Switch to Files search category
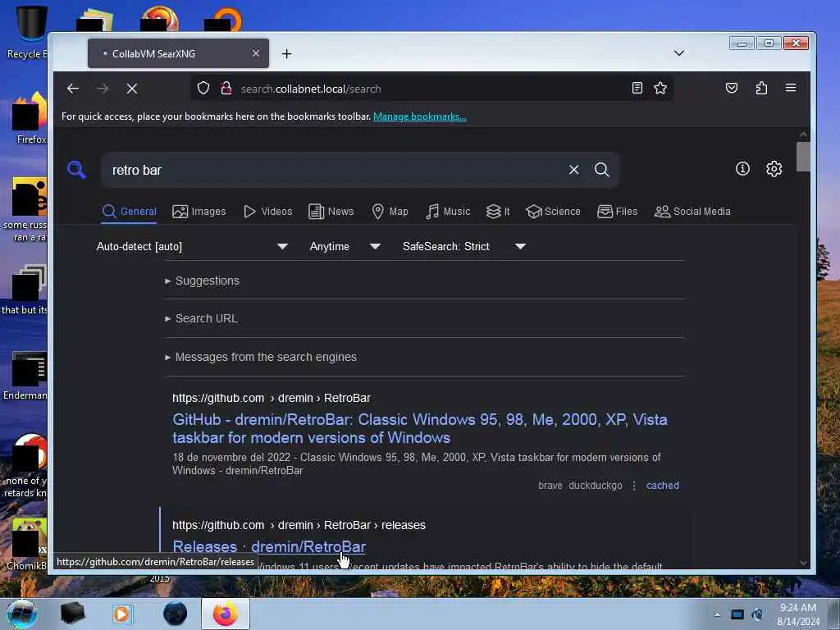840x630 pixels. coord(617,211)
